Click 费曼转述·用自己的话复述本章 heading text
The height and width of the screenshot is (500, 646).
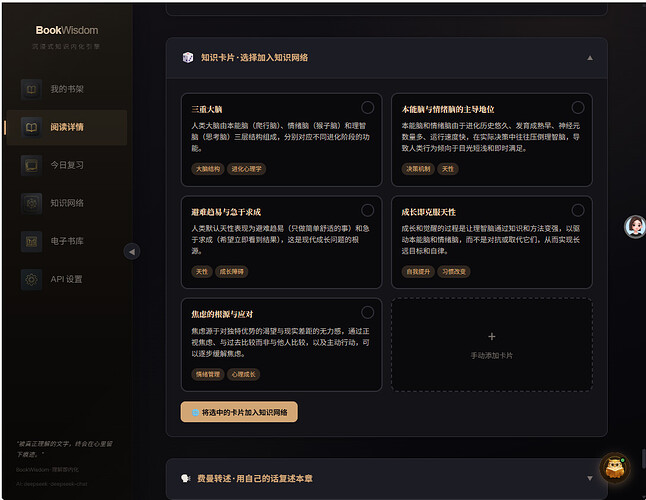[x=255, y=478]
